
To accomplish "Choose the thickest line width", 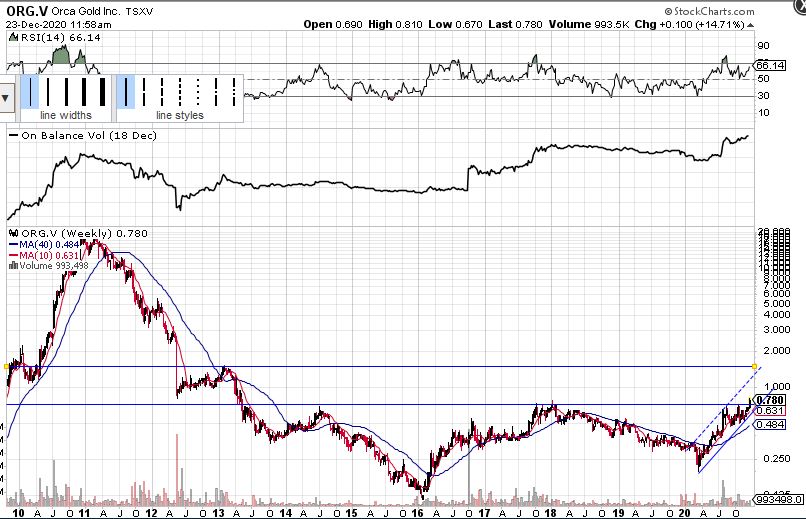I will point(102,91).
